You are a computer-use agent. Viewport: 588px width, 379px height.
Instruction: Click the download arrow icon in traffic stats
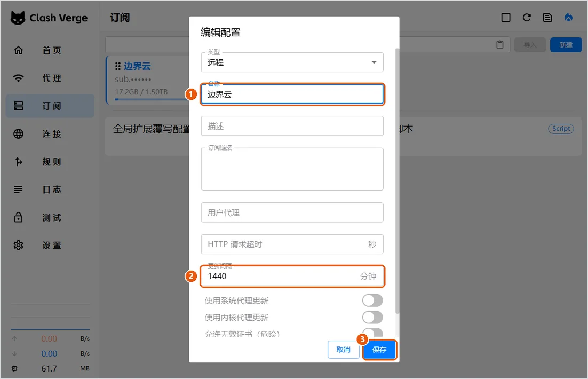14,353
